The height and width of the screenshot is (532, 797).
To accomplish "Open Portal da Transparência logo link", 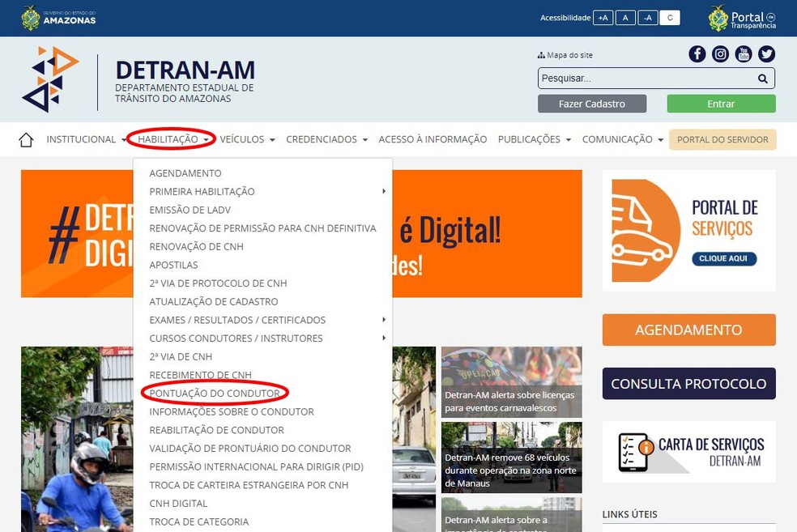I will (x=742, y=18).
